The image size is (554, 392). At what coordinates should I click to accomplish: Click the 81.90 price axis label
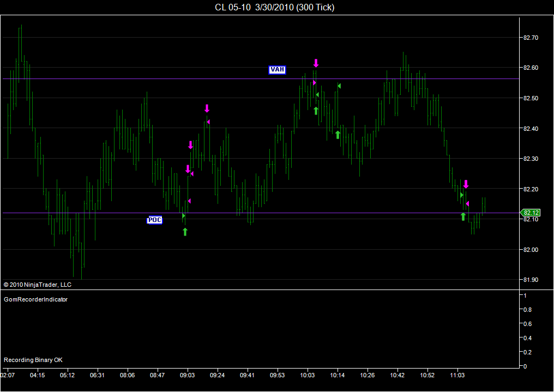point(531,280)
